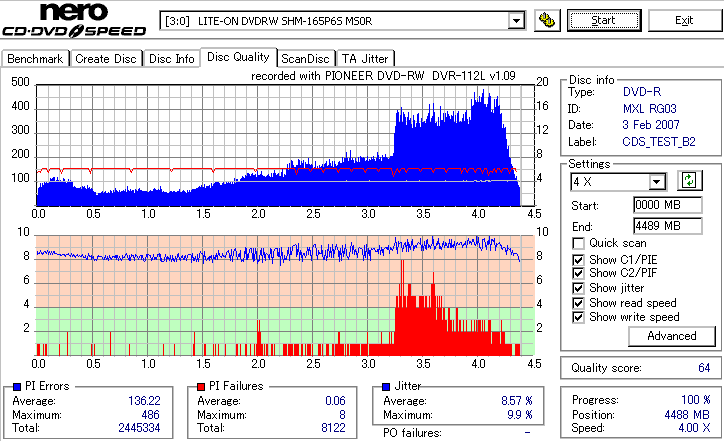Uncheck Show C1/PIE checkbox
This screenshot has width=724, height=441.
point(578,260)
